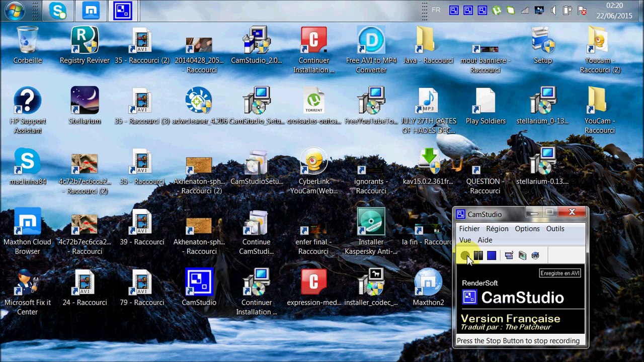Click the 'Enregistre en AVI' label
This screenshot has width=644, height=362.
pyautogui.click(x=560, y=273)
